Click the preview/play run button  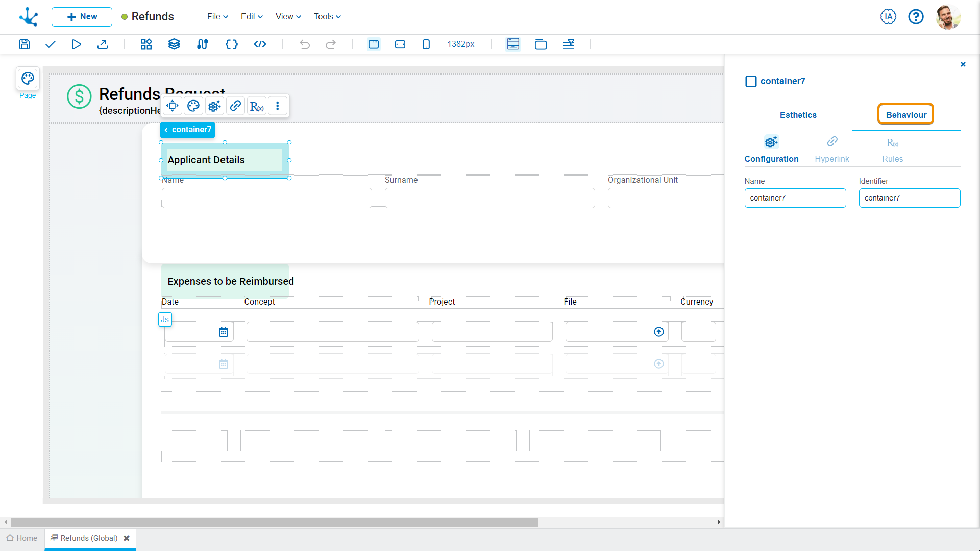76,44
